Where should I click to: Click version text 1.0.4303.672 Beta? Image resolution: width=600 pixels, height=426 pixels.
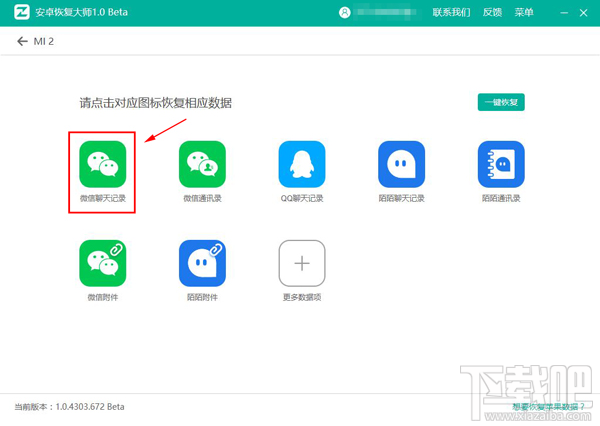click(x=90, y=406)
